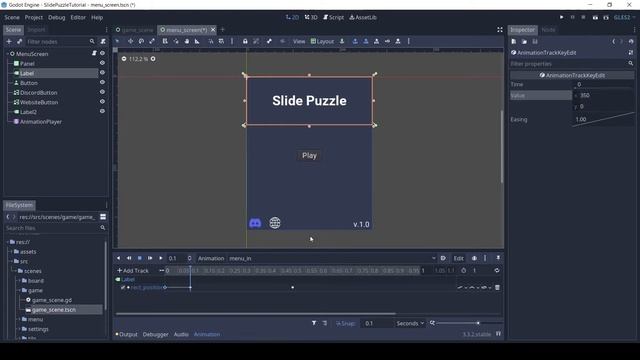Delete the rect_position track with trash icon
640x360 pixels.
click(x=497, y=287)
